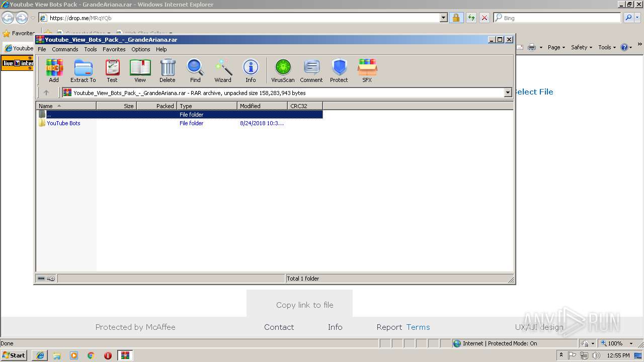Open the Contact link
The height and width of the screenshot is (362, 644).
click(x=279, y=327)
